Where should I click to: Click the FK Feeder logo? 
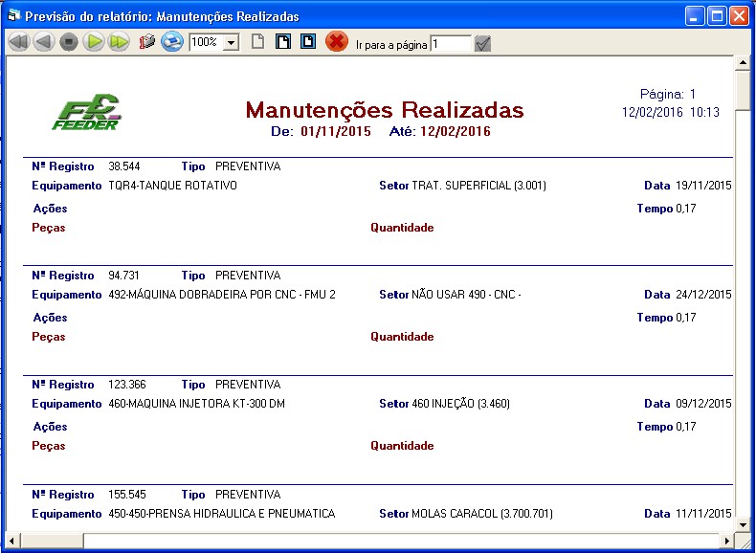[x=87, y=112]
